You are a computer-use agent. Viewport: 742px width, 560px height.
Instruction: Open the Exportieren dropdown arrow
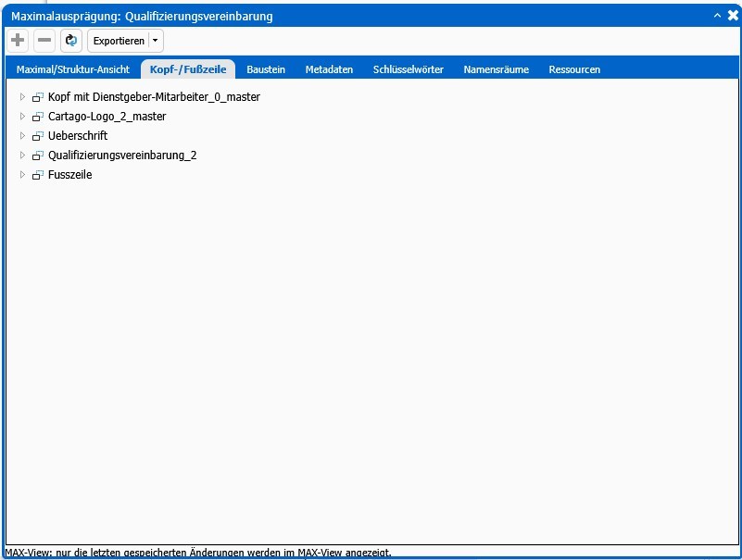156,41
